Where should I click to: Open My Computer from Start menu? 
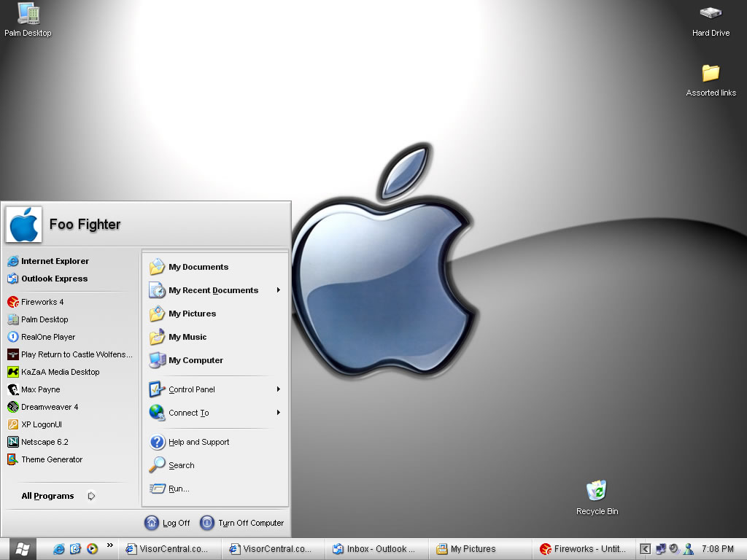click(x=196, y=360)
